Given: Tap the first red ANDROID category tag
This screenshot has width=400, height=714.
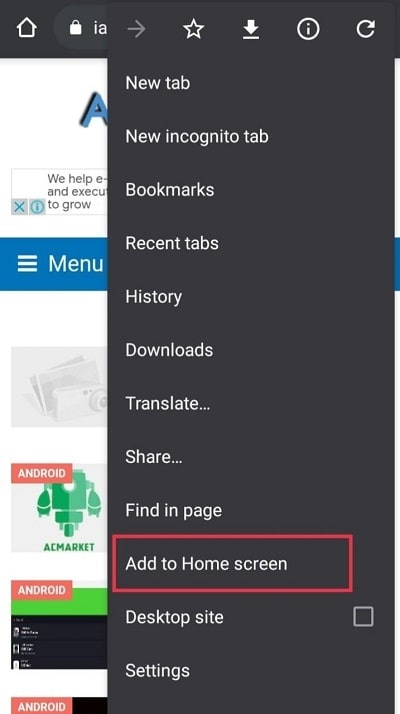Looking at the screenshot, I should point(41,473).
